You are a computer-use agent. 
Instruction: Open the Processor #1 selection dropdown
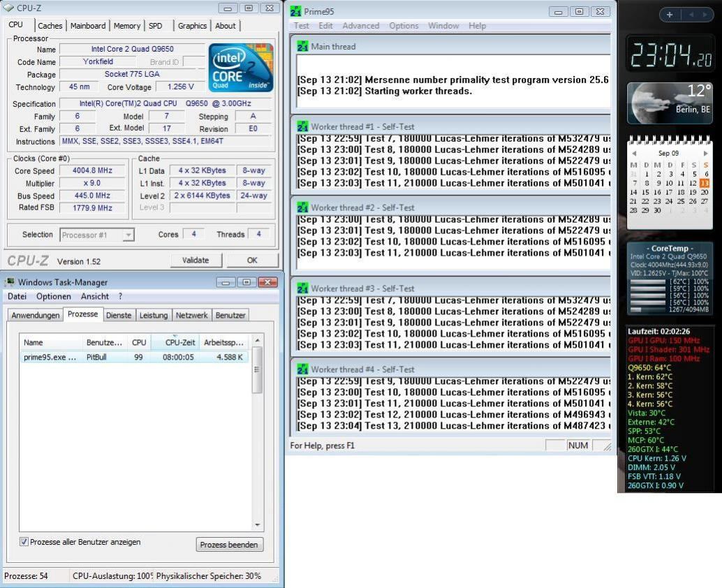128,235
